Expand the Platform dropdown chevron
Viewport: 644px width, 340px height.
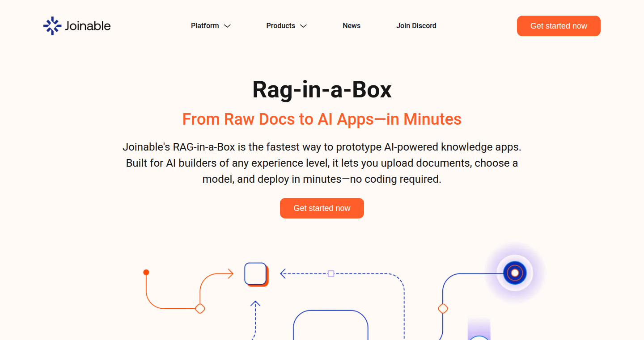tap(227, 26)
